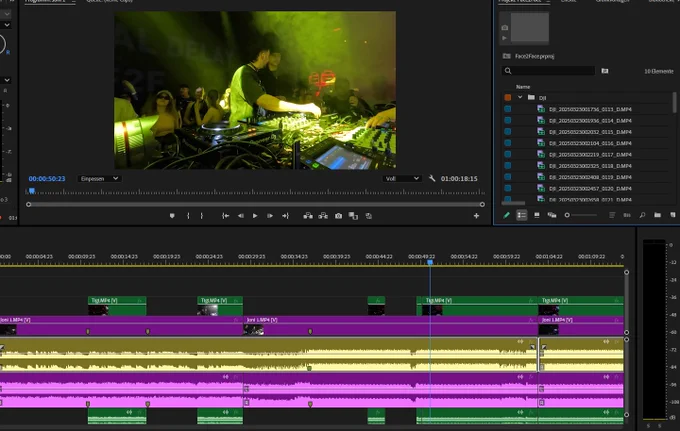Click the Mark In bracket icon
Screen dimensions: 680x431
click(188, 216)
